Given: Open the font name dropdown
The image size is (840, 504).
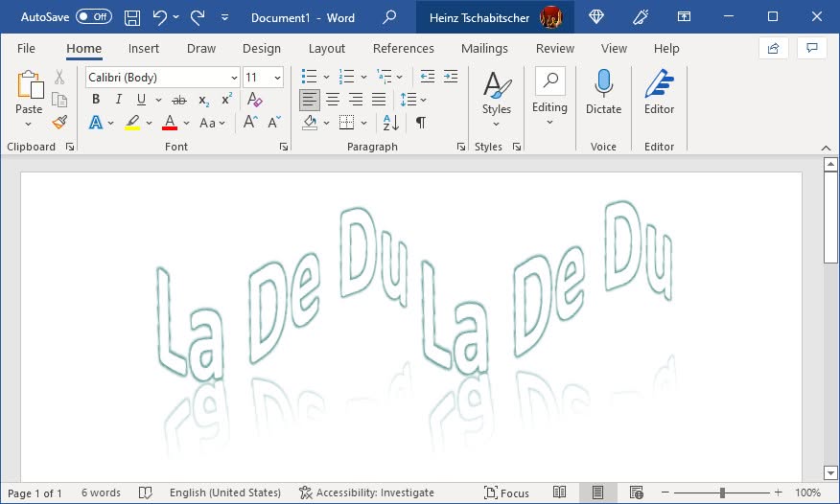Looking at the screenshot, I should 234,78.
